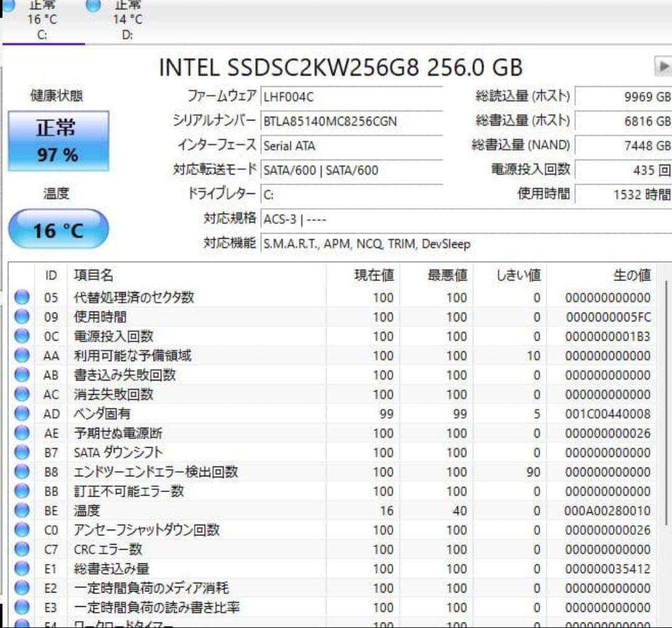Click the status circle for 使用時間 attribute
This screenshot has height=628, width=672.
coord(22,317)
